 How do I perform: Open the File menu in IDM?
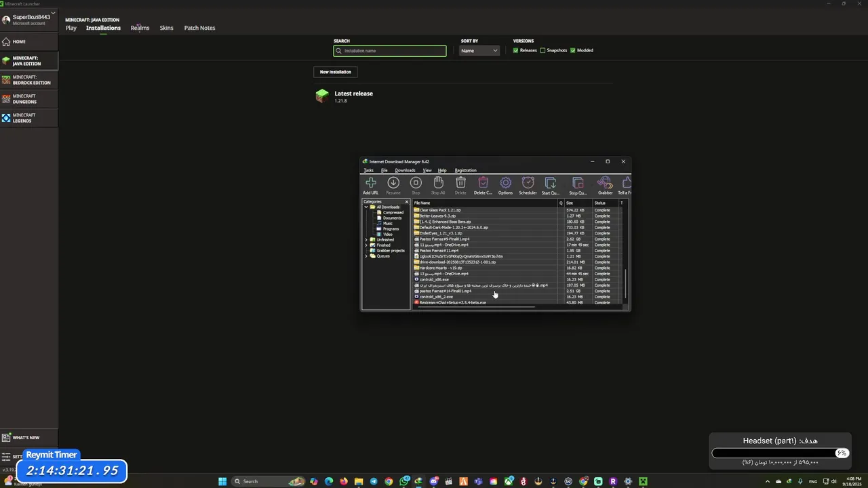pos(384,170)
